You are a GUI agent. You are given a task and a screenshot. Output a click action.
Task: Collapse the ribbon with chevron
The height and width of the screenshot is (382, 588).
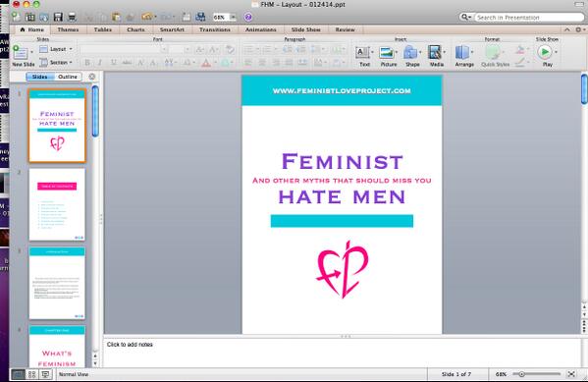pos(567,29)
